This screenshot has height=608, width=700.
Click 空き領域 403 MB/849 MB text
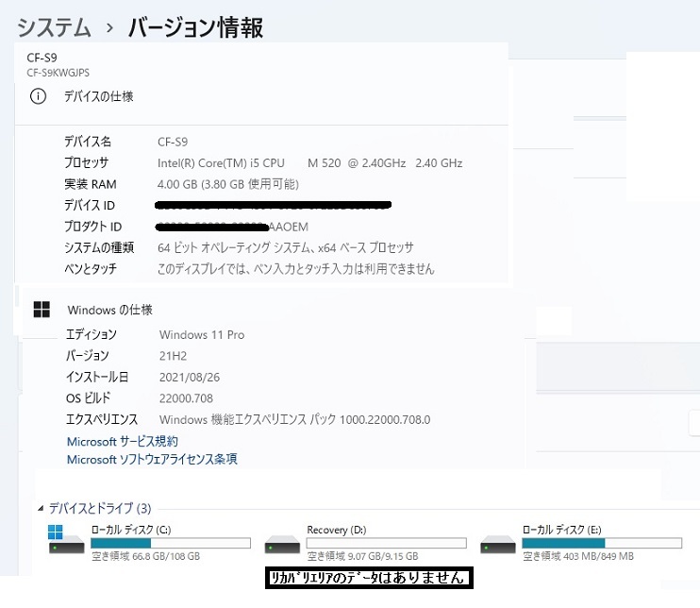578,556
